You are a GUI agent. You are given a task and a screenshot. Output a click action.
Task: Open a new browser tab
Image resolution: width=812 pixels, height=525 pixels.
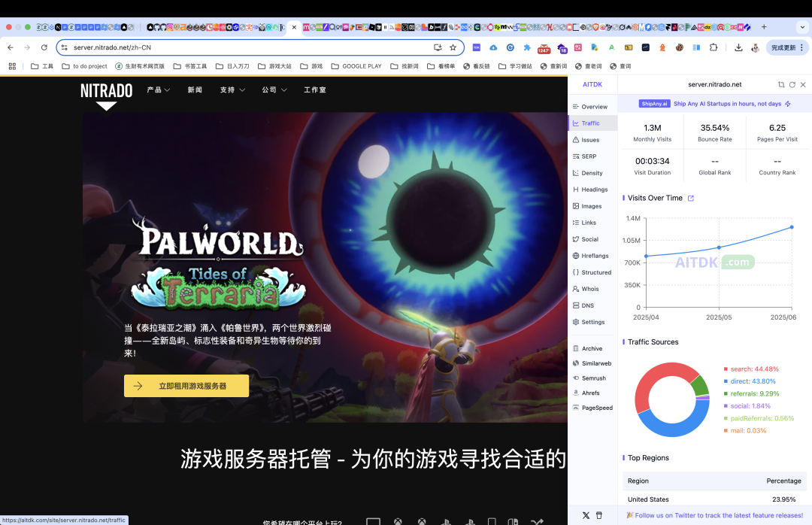coord(764,27)
